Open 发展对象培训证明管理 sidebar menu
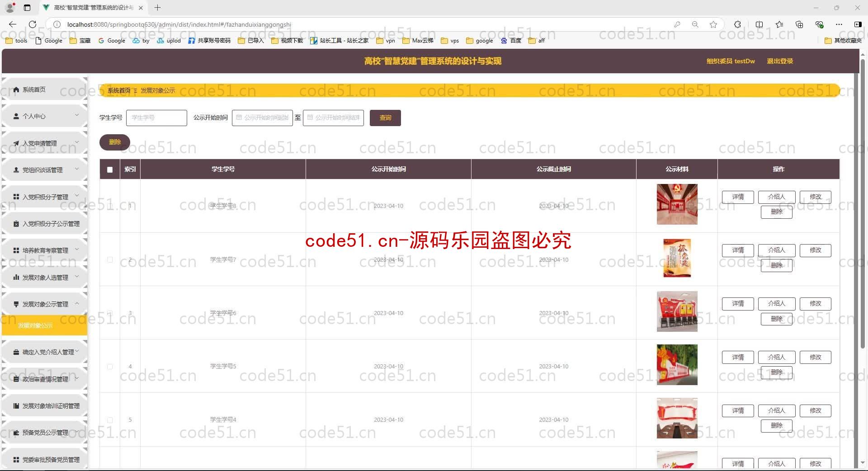This screenshot has width=868, height=471. tap(44, 406)
